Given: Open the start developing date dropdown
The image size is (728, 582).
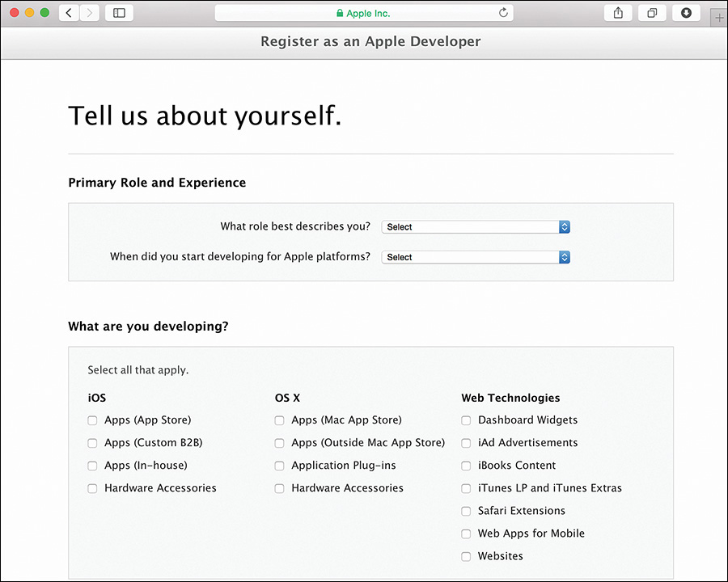Looking at the screenshot, I should click(476, 257).
